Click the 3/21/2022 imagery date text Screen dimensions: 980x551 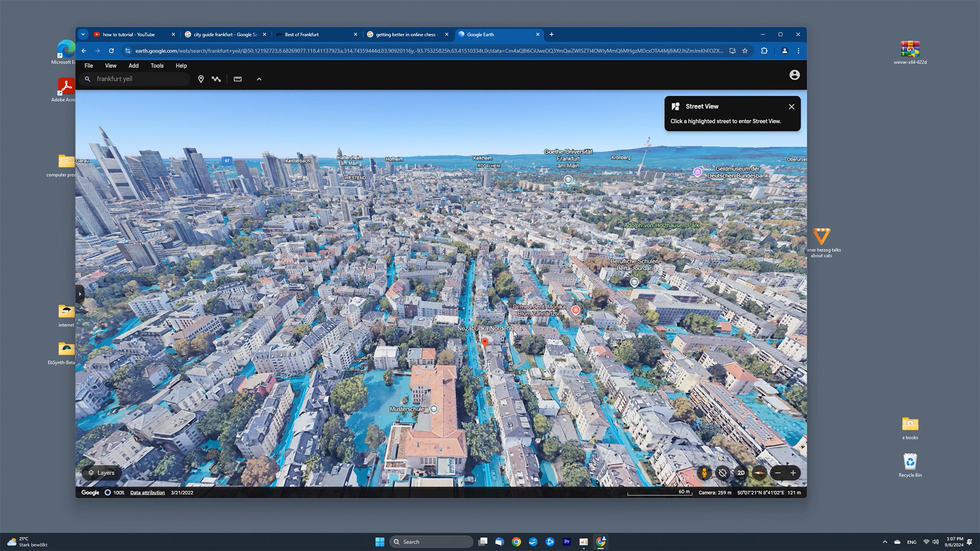(x=182, y=493)
